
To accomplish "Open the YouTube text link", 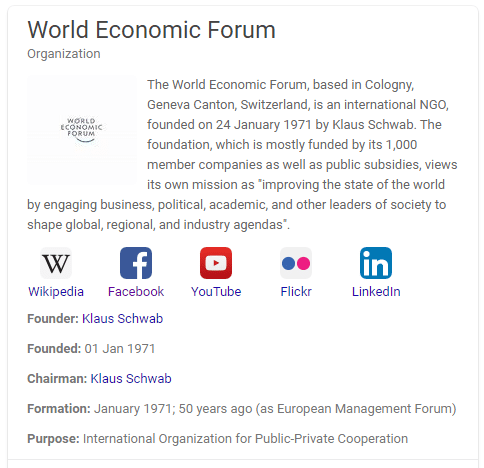I will (216, 292).
